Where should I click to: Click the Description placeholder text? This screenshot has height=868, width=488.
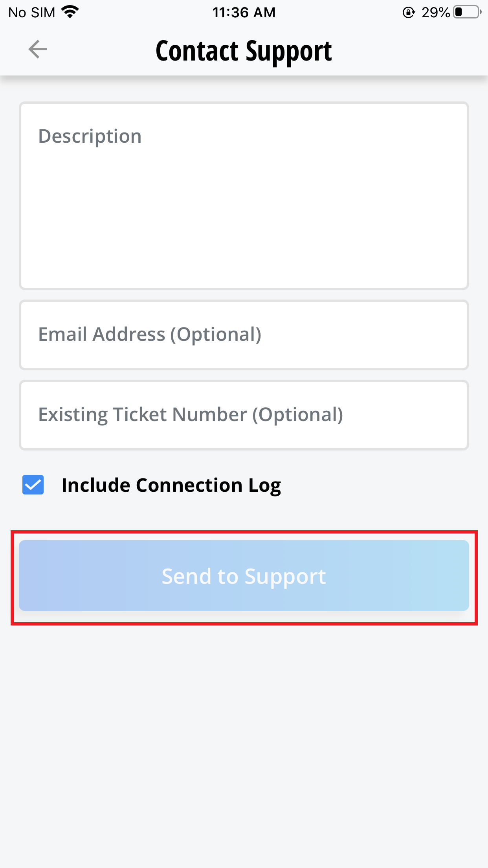(90, 136)
